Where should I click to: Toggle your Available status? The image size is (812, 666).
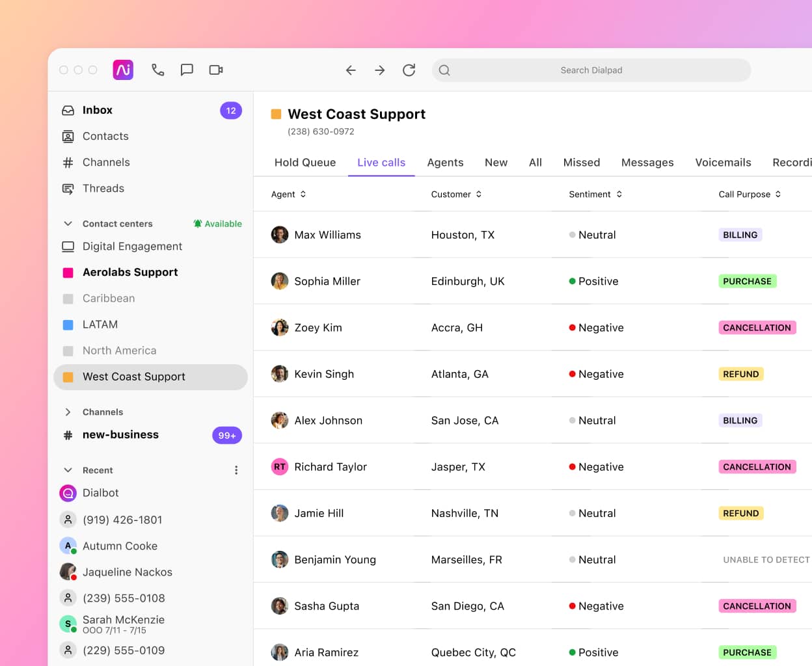218,223
